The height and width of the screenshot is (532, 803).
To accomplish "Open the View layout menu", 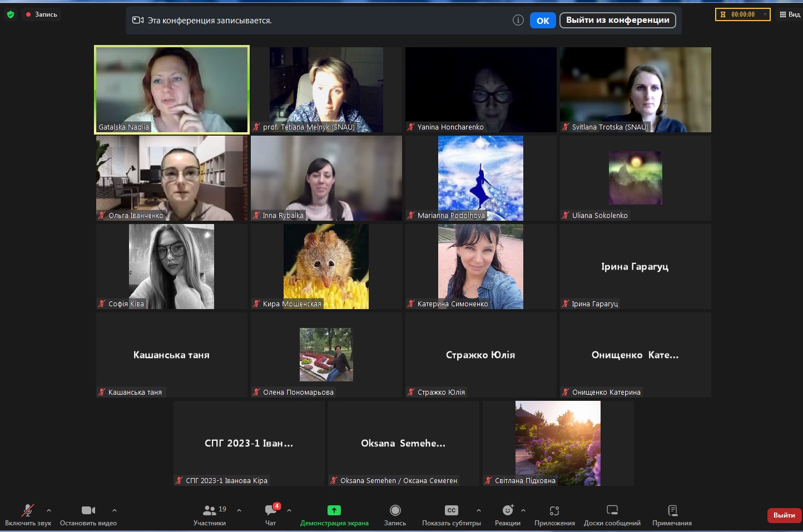I will (x=790, y=14).
